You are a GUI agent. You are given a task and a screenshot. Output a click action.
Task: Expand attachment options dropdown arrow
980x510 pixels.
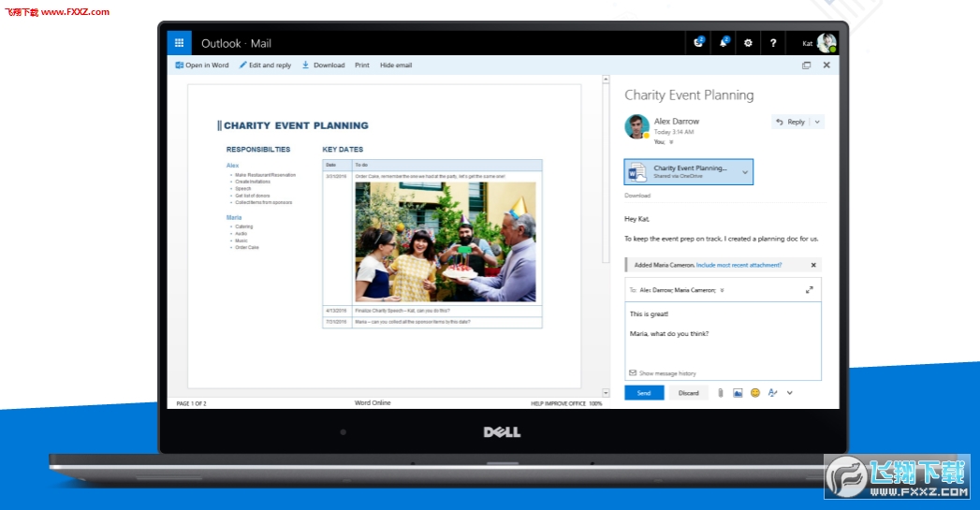(745, 172)
